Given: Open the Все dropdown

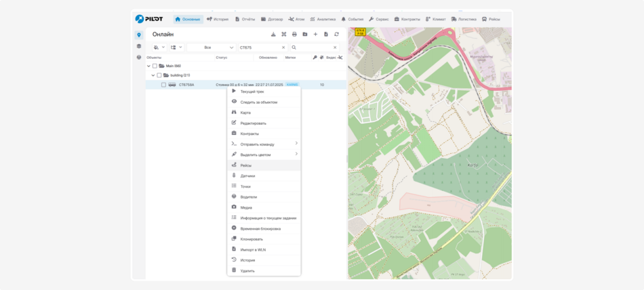Looking at the screenshot, I should pyautogui.click(x=212, y=47).
